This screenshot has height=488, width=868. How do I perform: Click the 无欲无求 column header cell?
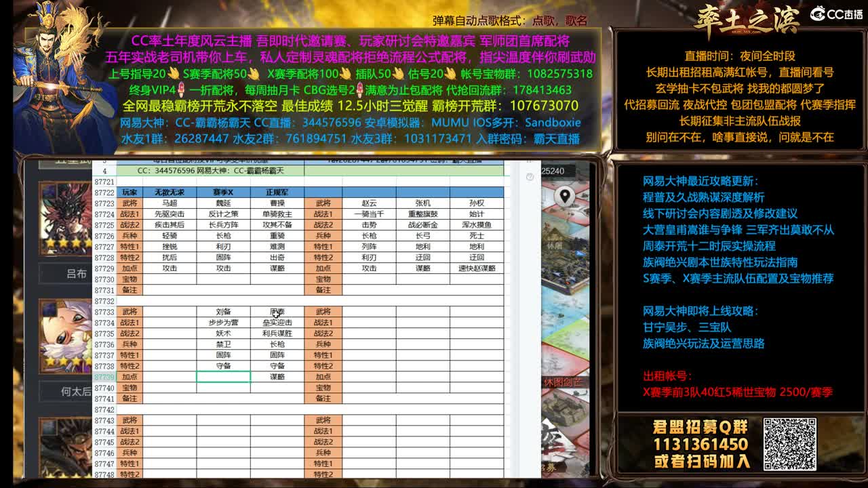coord(170,192)
